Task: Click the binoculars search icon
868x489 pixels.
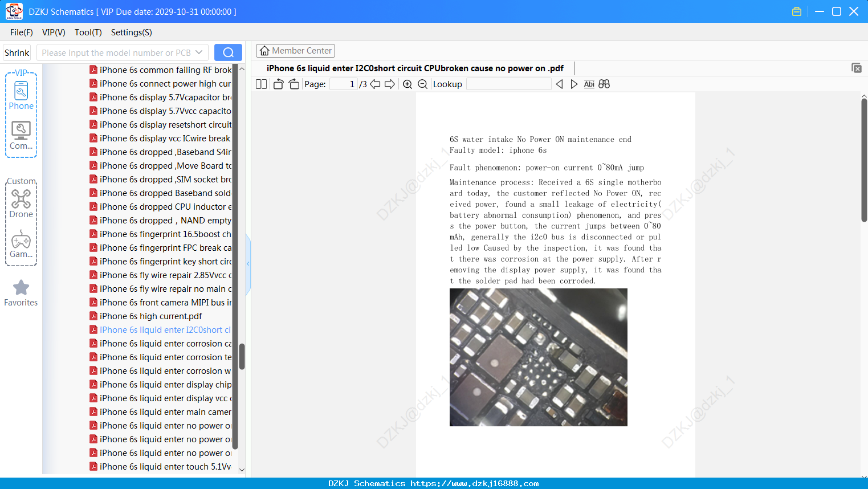Action: point(604,84)
